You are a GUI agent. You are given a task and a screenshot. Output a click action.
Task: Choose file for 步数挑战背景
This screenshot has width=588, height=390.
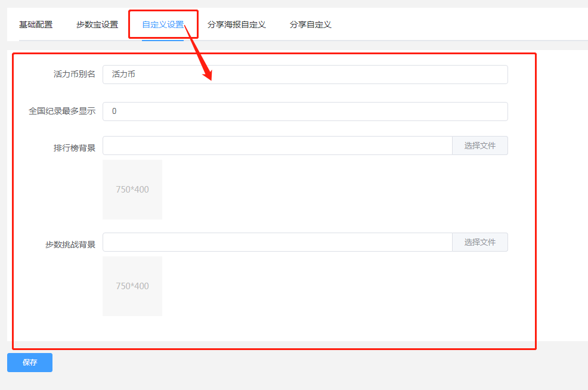480,242
